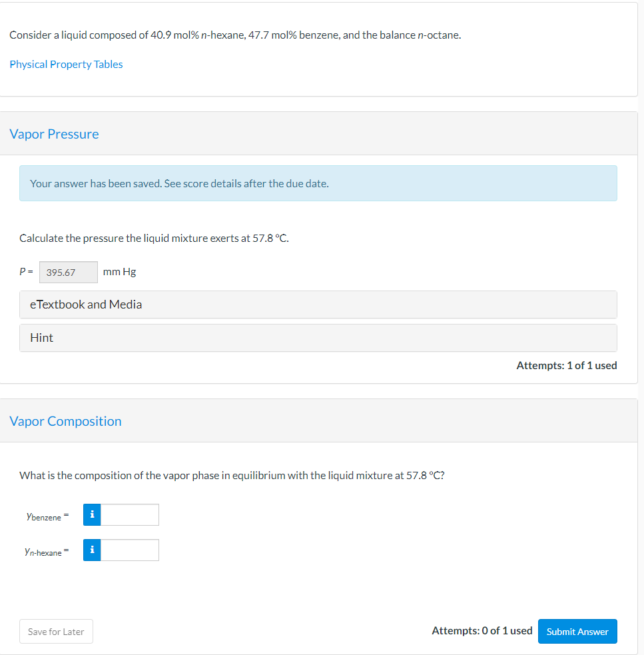Focus the y benzene input box
Viewport: 644px width, 655px height.
[130, 514]
